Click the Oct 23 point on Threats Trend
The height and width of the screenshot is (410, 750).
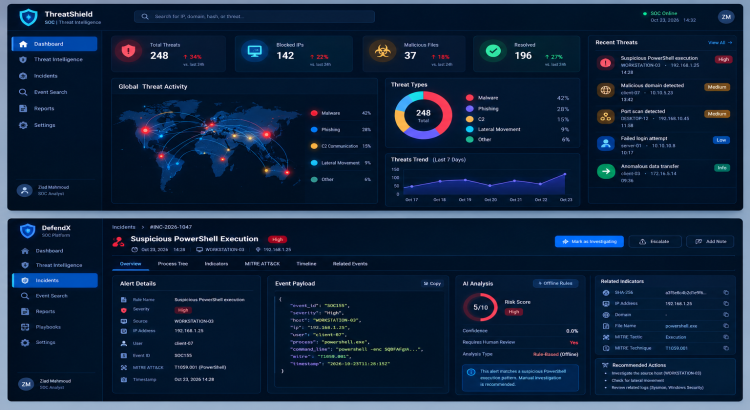[x=565, y=174]
